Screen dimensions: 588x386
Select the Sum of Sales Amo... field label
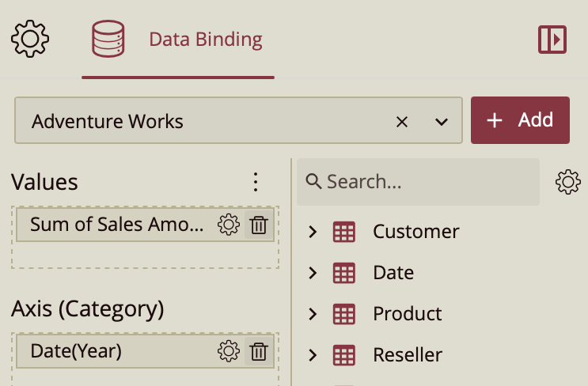click(x=116, y=225)
